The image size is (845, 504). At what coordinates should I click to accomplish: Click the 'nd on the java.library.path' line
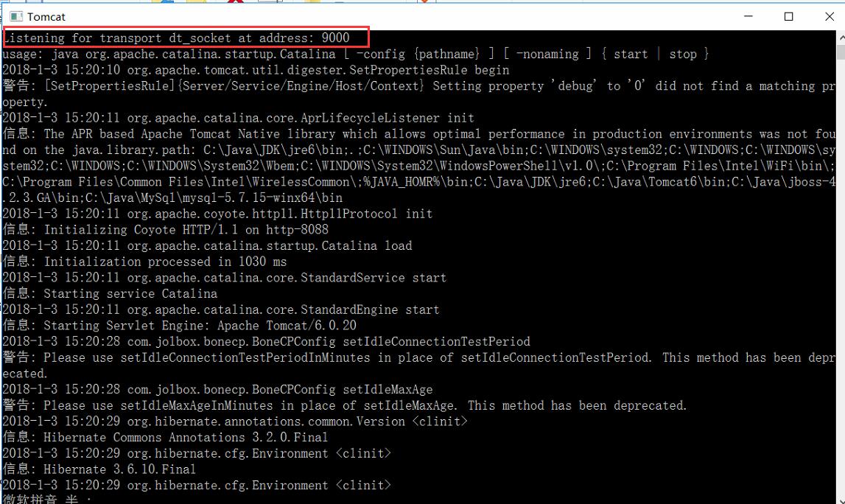tap(418, 150)
